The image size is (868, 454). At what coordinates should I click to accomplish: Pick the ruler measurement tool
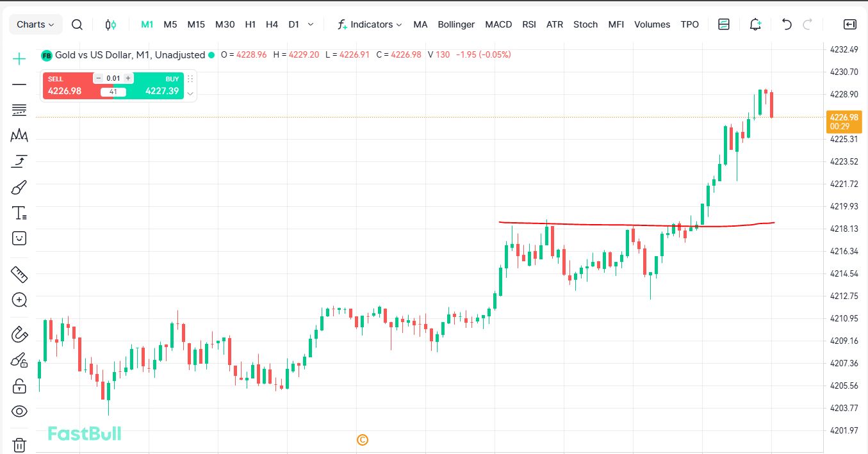click(19, 275)
